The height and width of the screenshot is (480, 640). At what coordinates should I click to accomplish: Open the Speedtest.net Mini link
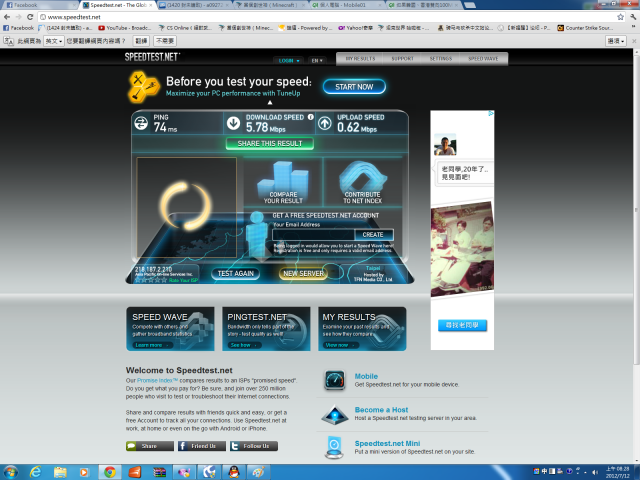click(x=387, y=443)
